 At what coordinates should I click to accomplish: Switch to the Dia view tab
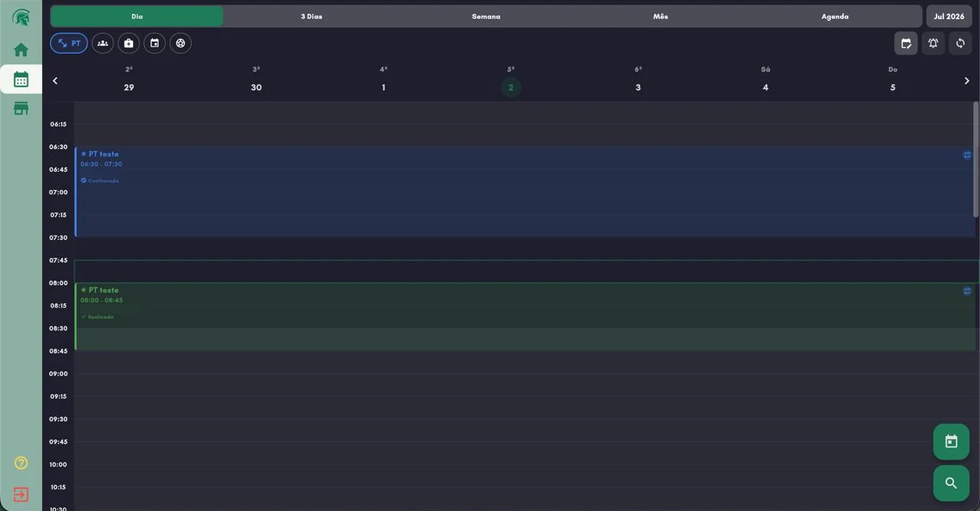click(x=137, y=16)
